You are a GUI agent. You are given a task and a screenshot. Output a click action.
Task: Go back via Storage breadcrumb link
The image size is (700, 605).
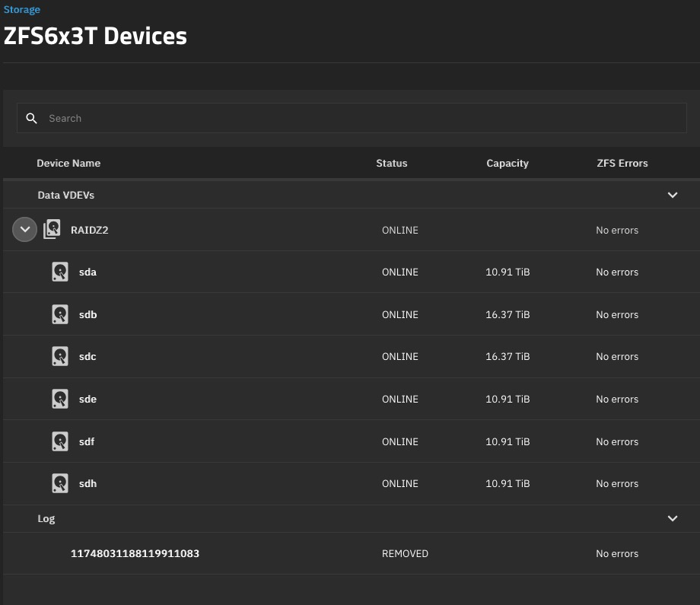click(22, 10)
